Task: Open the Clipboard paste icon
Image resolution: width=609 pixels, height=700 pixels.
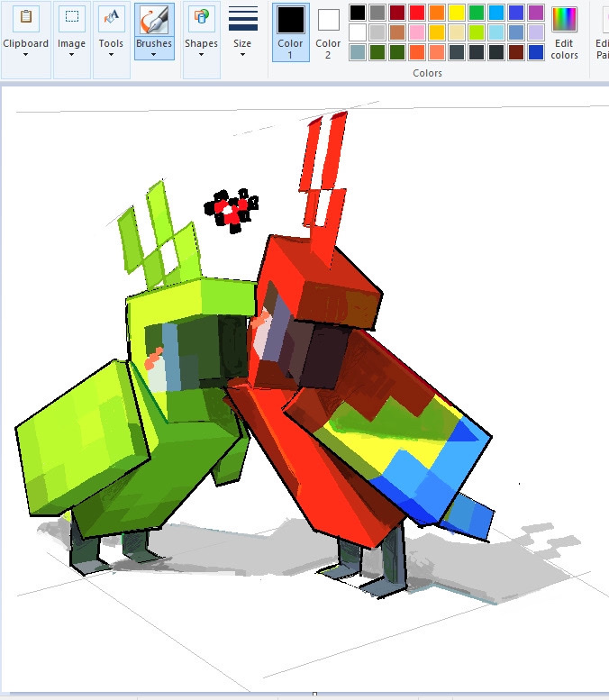Action: click(x=26, y=19)
